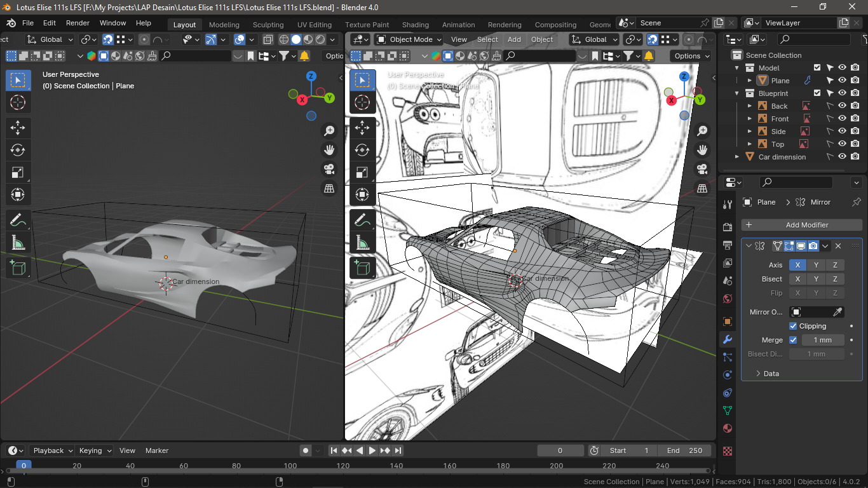Expand the Car dimension collection
Image resolution: width=868 pixels, height=488 pixels.
(x=737, y=157)
